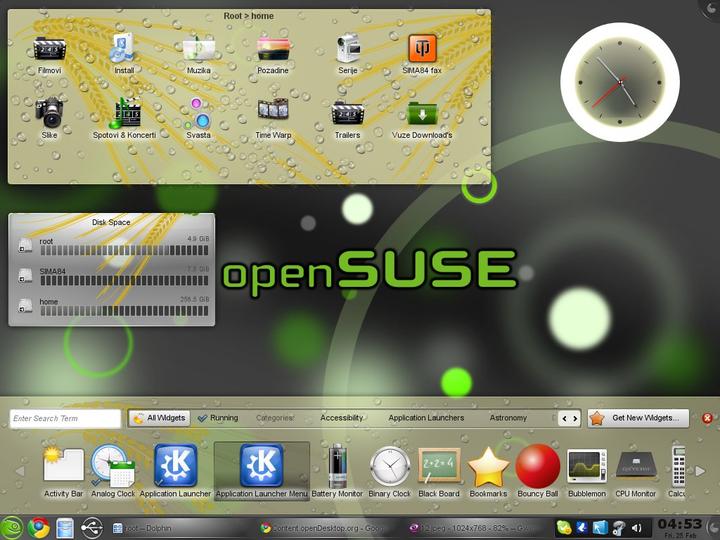Select the Bookmarks star widget
This screenshot has height=540, width=720.
(x=488, y=471)
